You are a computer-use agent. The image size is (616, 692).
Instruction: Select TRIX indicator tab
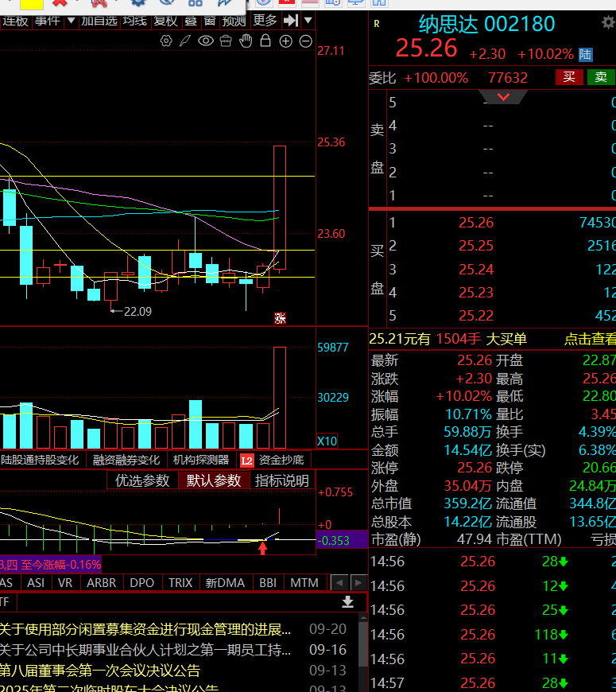click(x=180, y=582)
